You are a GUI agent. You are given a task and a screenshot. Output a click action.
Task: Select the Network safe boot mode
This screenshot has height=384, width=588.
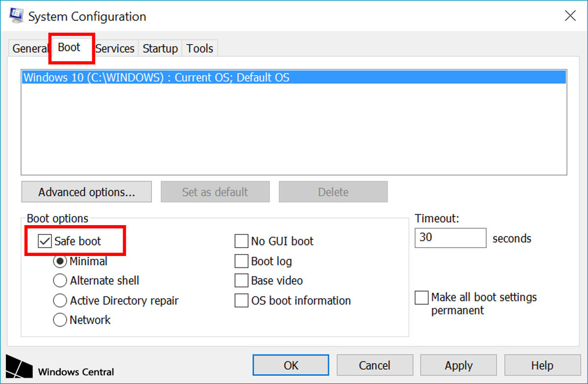coord(60,320)
